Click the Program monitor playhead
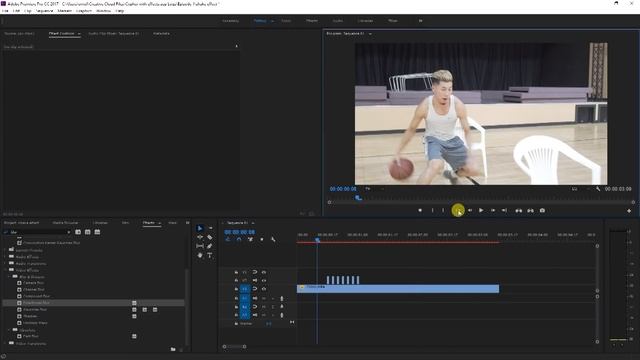 coord(358,198)
